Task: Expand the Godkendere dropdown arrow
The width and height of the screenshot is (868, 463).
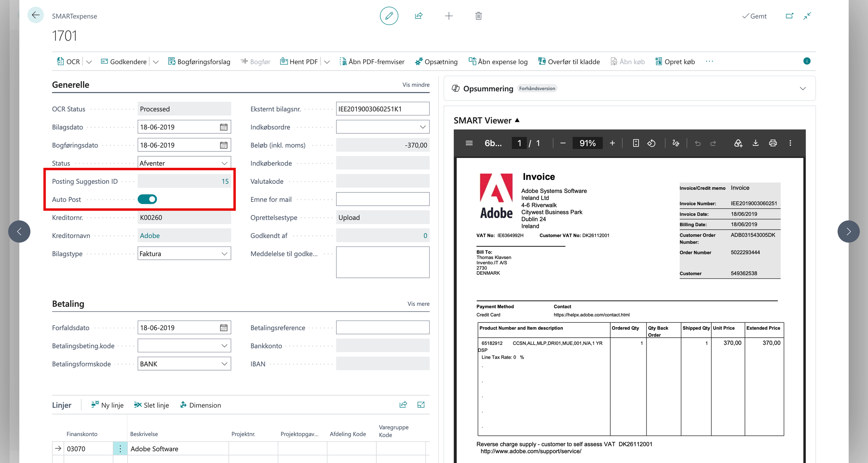Action: (156, 62)
